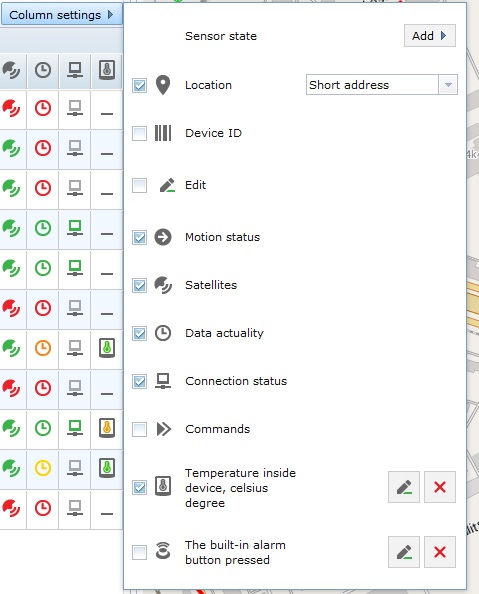The image size is (479, 594).
Task: Enable the built-in alarm button pressed checkbox
Action: point(139,552)
